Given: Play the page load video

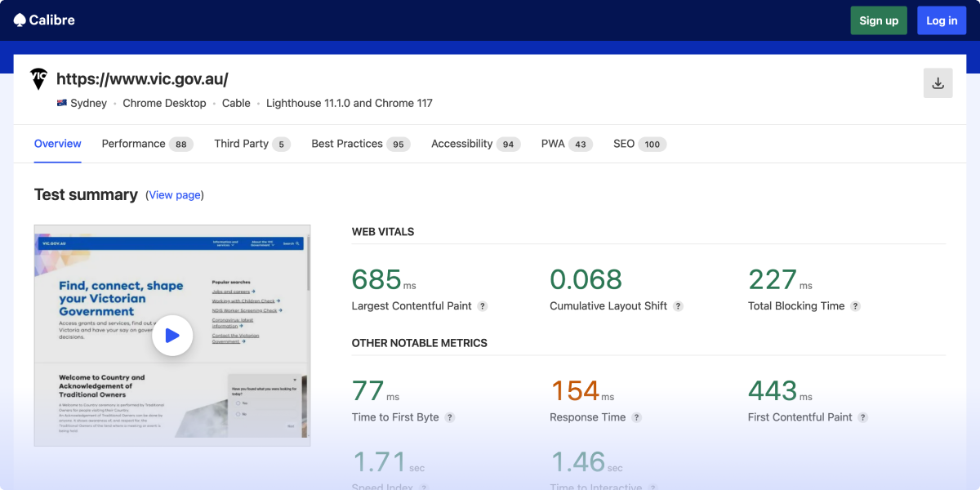Looking at the screenshot, I should [x=172, y=336].
